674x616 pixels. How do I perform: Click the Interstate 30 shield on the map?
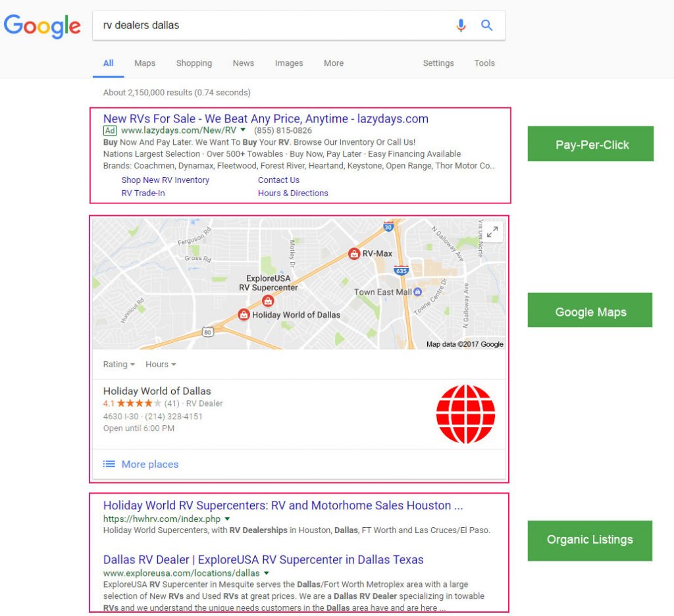coord(388,226)
